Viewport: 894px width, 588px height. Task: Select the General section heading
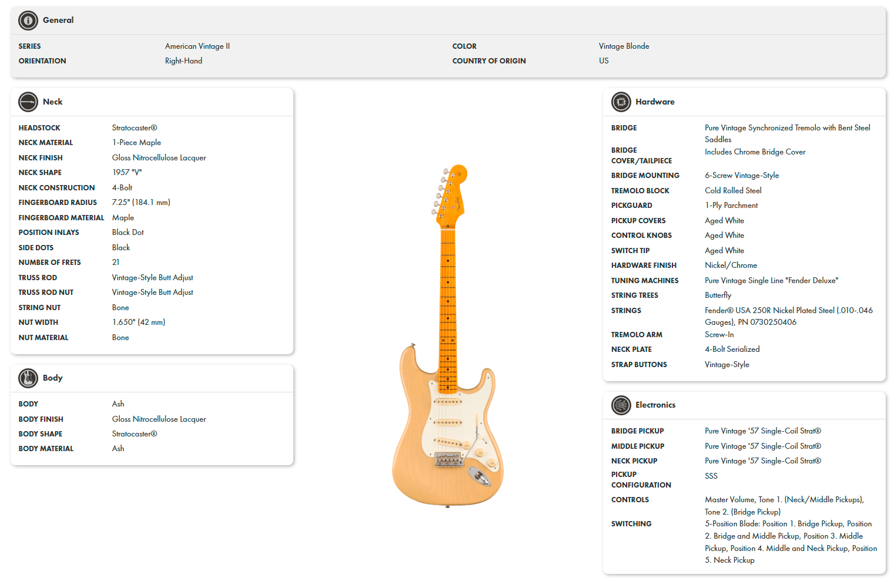click(x=58, y=20)
